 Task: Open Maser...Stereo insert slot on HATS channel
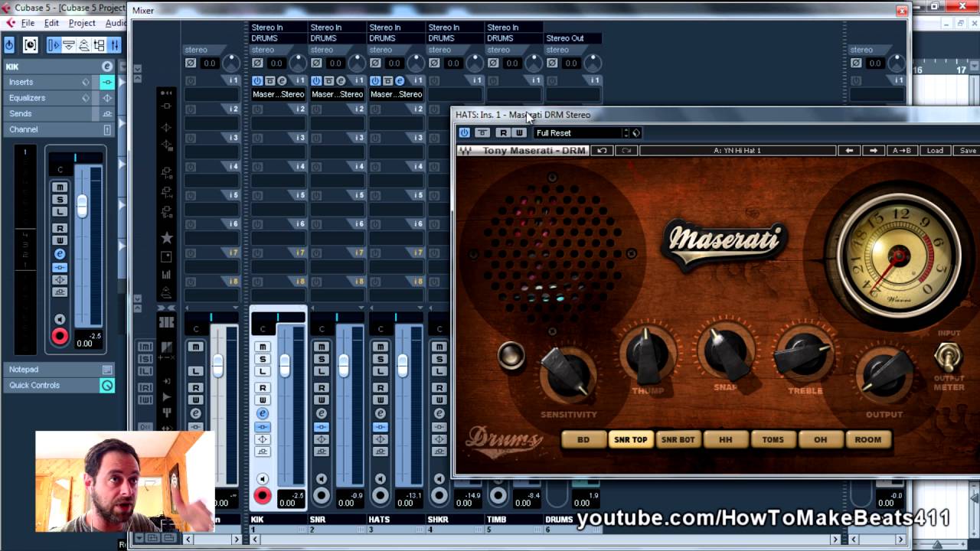(x=396, y=94)
